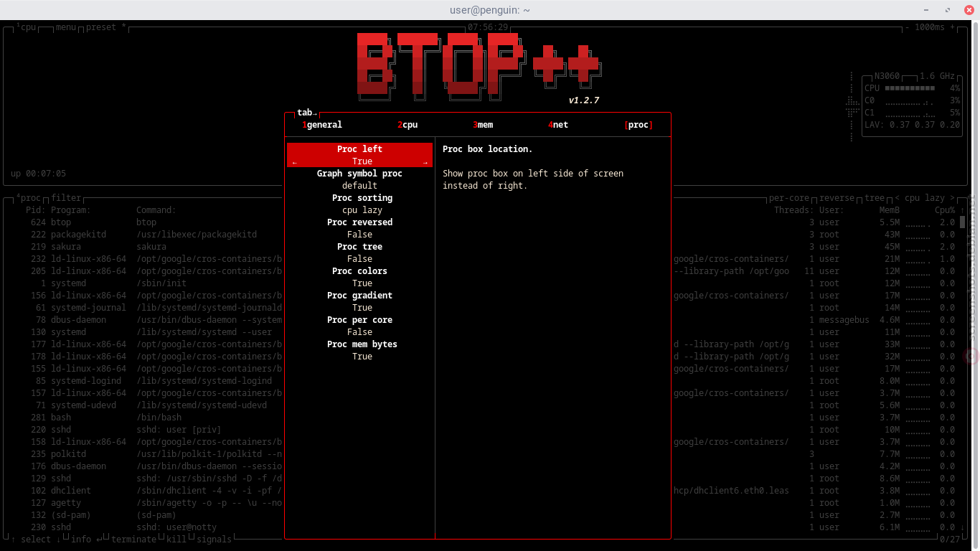Select the Graph symbol proc option
This screenshot has height=551, width=980.
[359, 179]
